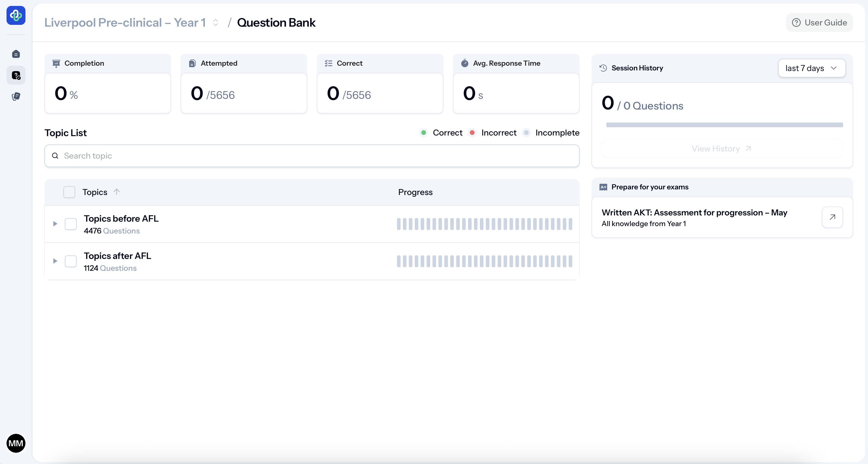Click the Question Bank breadcrumb title
The image size is (868, 464).
click(x=276, y=22)
